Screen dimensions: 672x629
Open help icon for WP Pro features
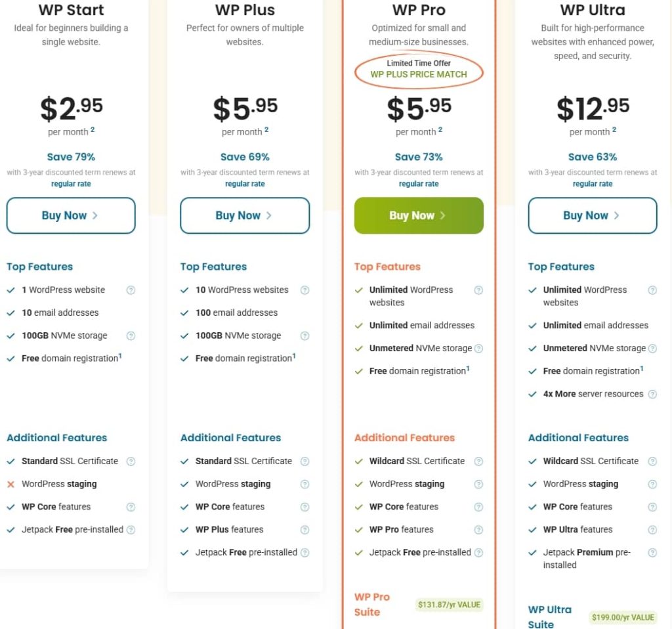[x=478, y=530]
